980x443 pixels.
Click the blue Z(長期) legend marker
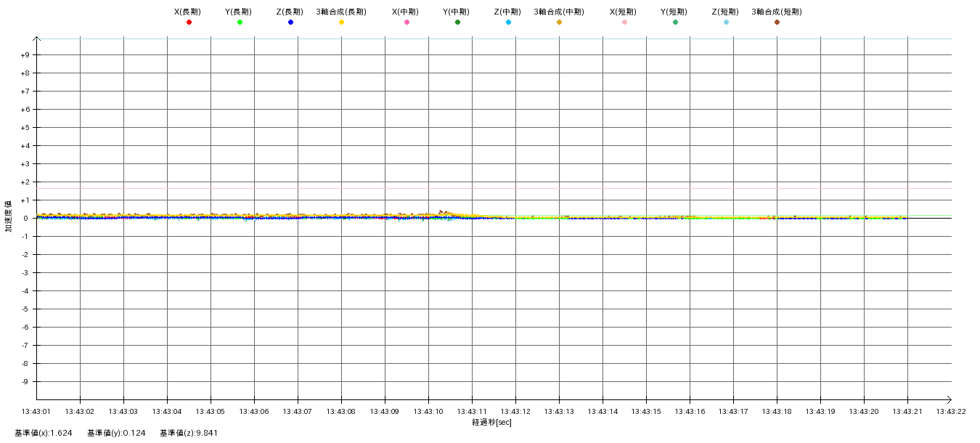[290, 23]
